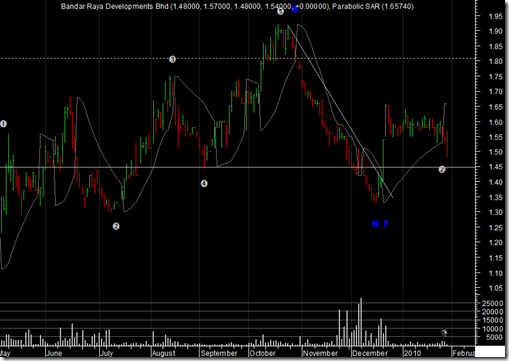Click the 25000 volume axis label
This screenshot has width=509, height=361.
click(492, 303)
